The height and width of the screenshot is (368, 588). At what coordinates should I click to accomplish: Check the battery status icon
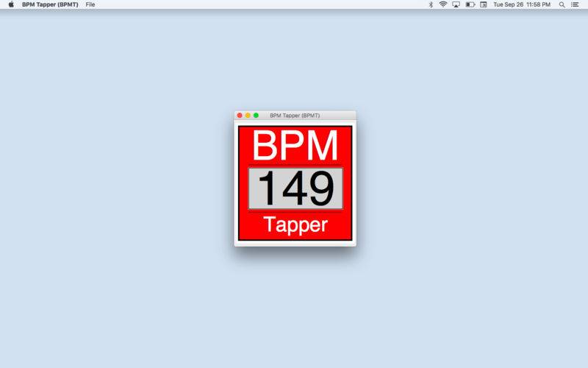pos(470,4)
